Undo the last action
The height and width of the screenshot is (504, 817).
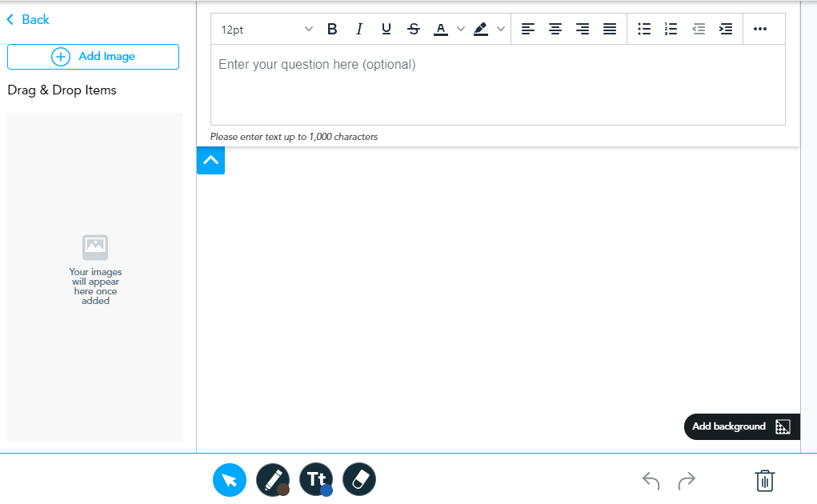click(x=651, y=481)
